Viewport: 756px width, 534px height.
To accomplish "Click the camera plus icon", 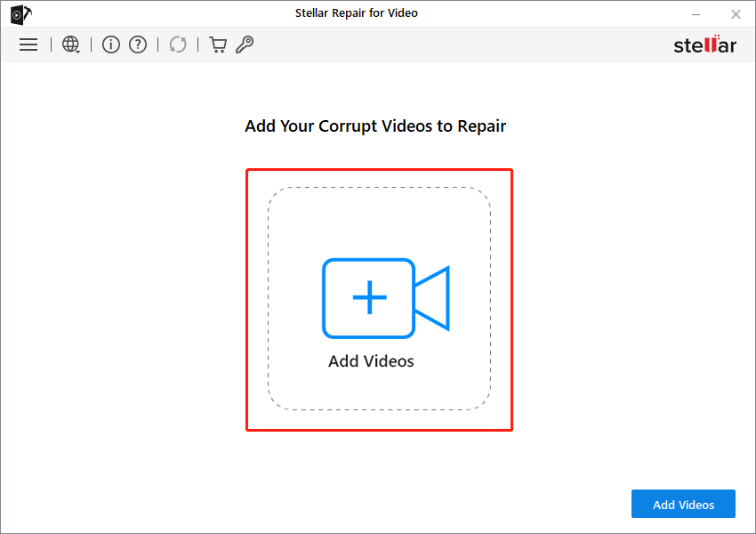I will pos(386,298).
